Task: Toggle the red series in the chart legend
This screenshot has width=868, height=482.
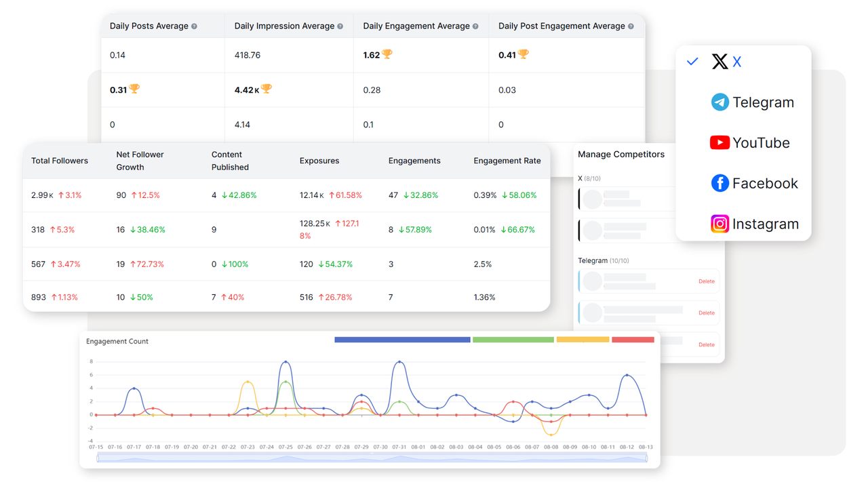Action: 634,340
